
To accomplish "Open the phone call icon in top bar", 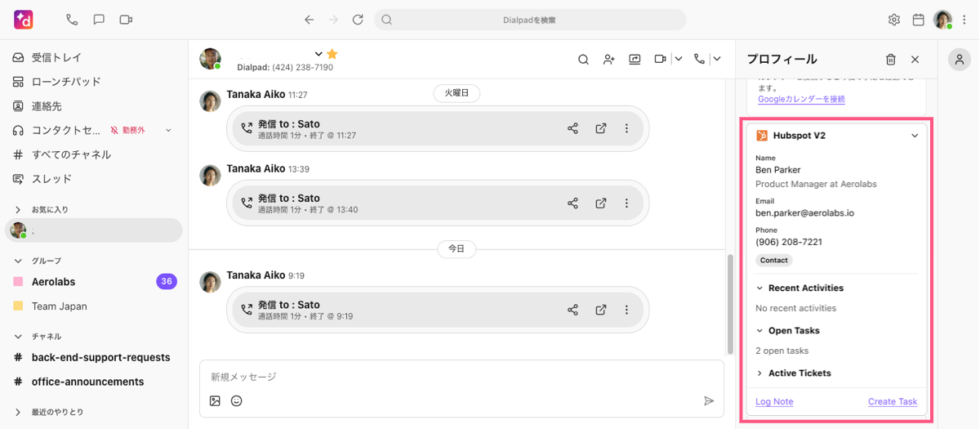I will pyautogui.click(x=72, y=20).
